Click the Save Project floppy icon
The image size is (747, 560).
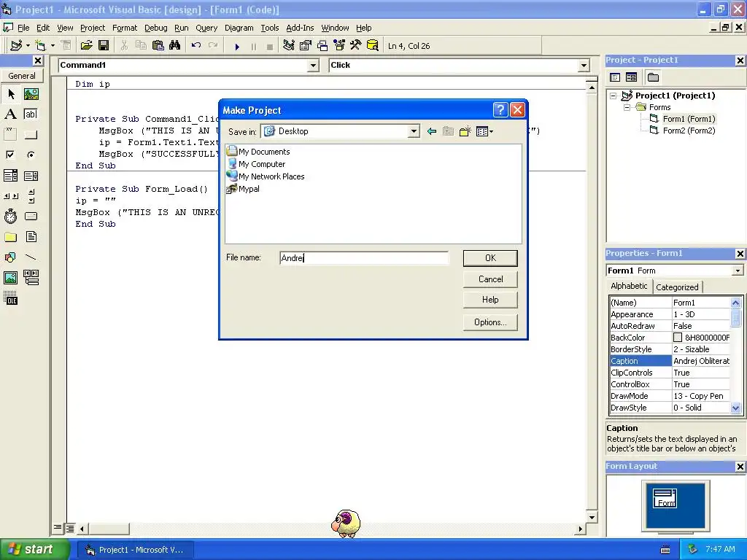104,46
